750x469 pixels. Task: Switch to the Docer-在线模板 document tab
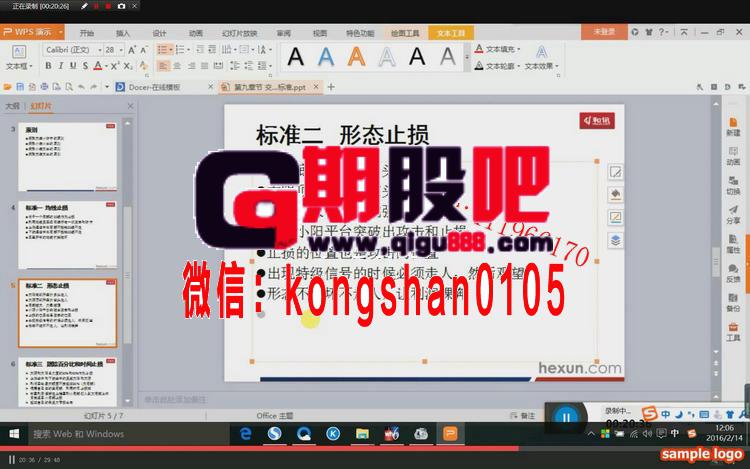point(154,87)
